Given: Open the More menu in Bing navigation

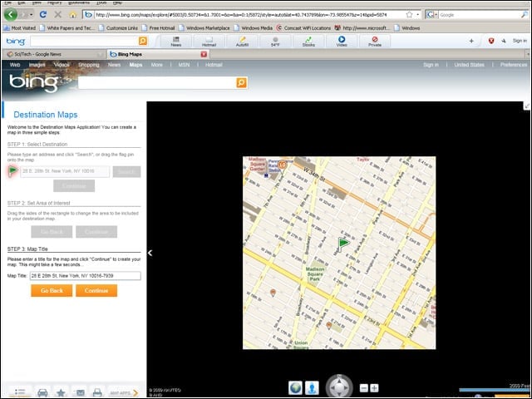Looking at the screenshot, I should pyautogui.click(x=157, y=65).
